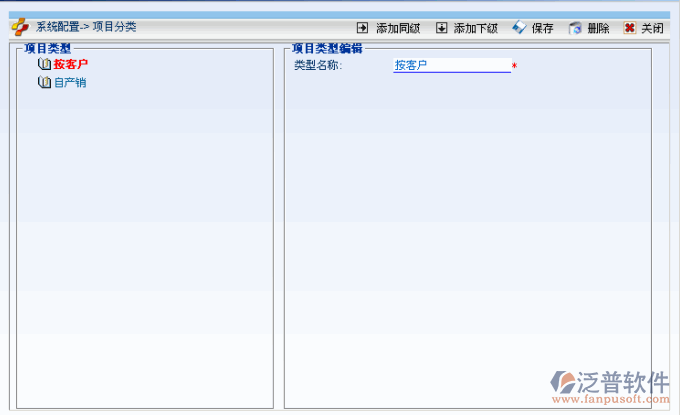Click the 项目类型编辑 panel title

click(x=327, y=48)
